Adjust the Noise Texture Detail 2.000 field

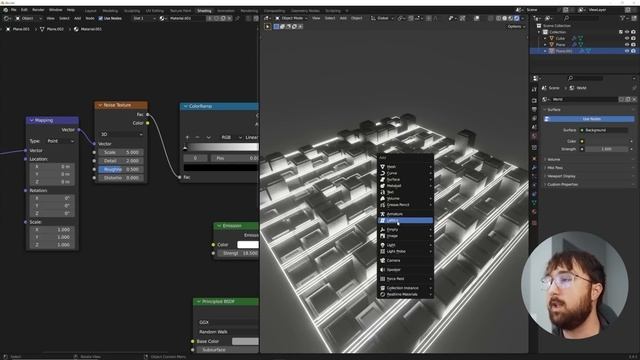click(x=121, y=161)
